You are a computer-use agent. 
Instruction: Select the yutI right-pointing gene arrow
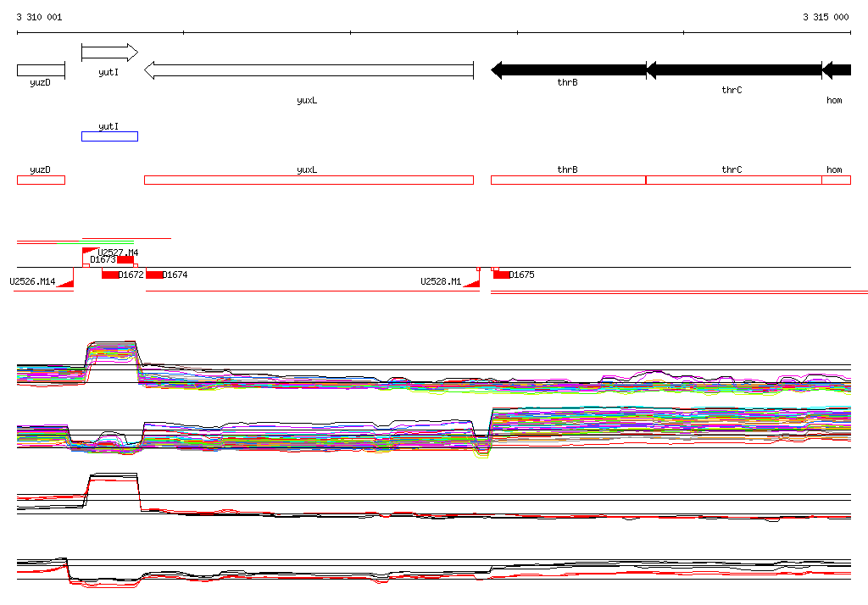(109, 53)
